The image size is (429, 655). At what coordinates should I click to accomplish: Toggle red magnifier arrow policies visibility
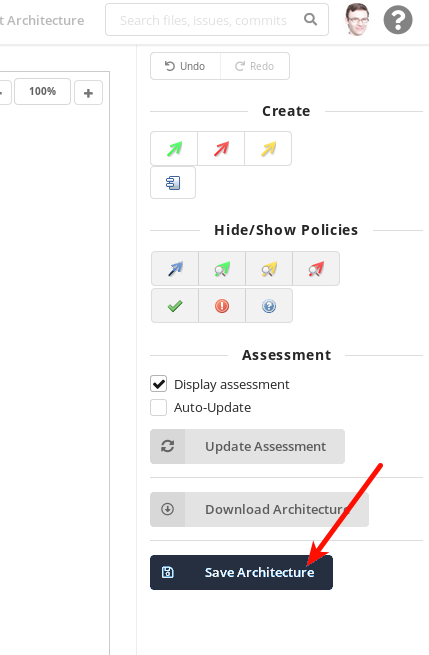(316, 269)
